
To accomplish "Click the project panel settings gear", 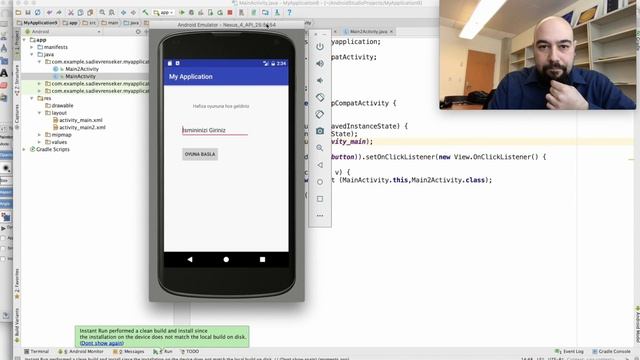I will coord(138,31).
